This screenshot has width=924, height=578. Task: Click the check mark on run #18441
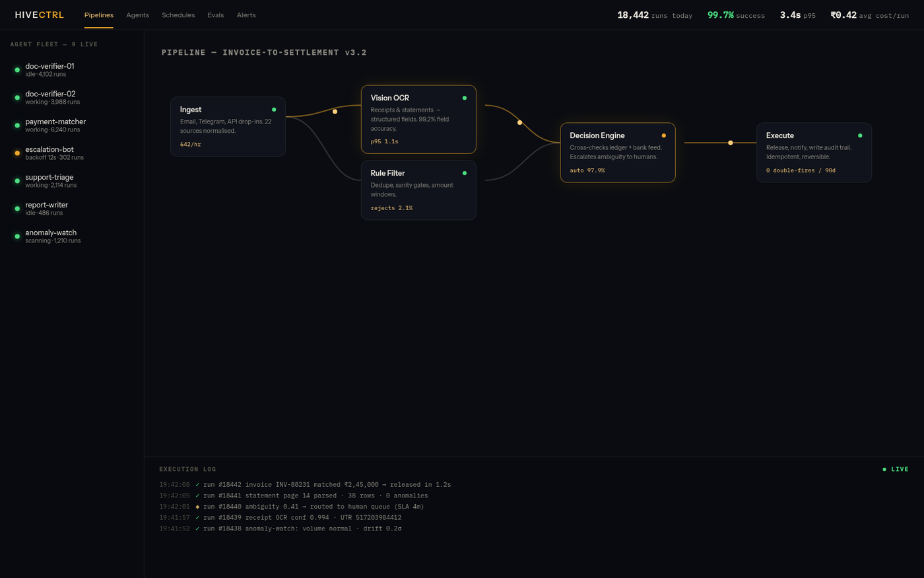click(x=197, y=495)
